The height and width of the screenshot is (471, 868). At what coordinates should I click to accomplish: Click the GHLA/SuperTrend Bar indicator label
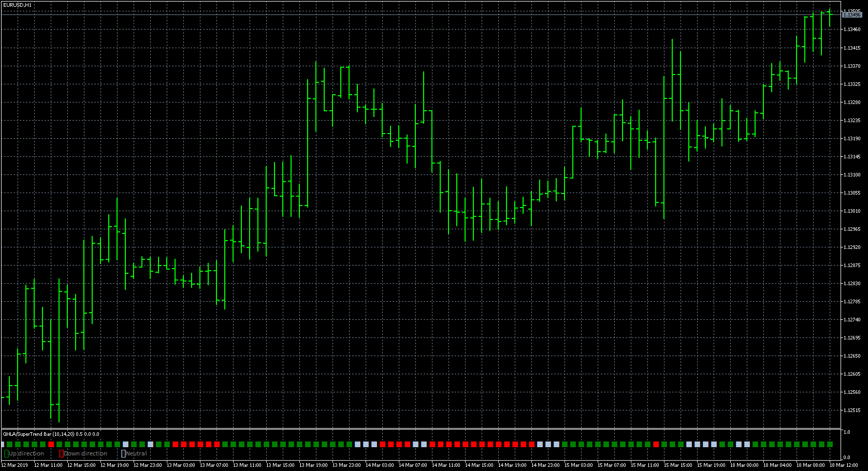51,434
